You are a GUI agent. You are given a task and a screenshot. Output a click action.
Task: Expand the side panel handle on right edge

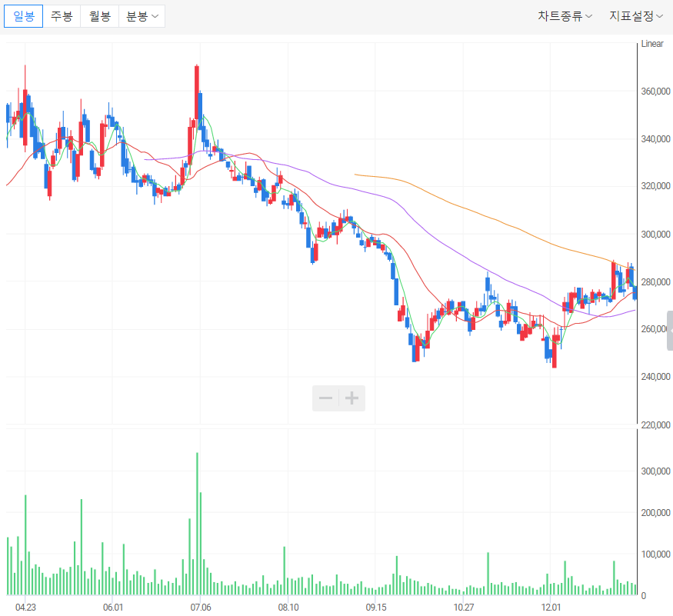(670, 331)
